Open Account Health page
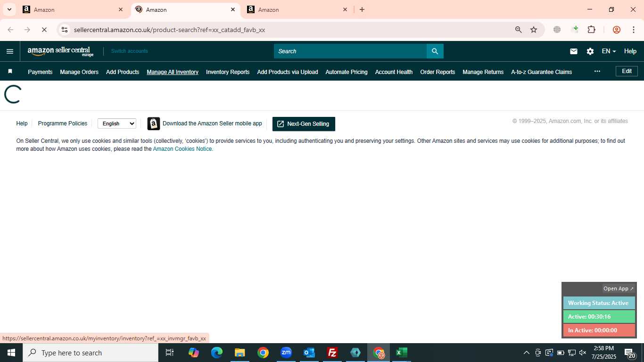The height and width of the screenshot is (362, 644). point(394,72)
